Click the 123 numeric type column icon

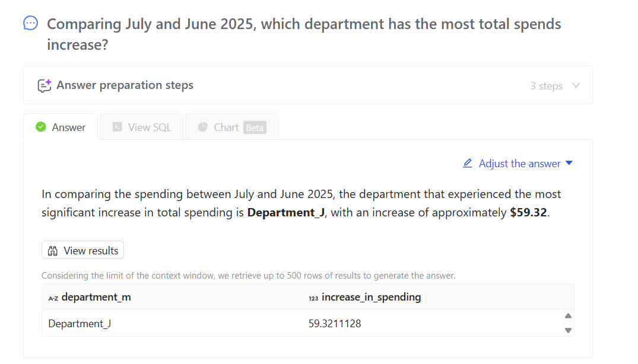[313, 298]
